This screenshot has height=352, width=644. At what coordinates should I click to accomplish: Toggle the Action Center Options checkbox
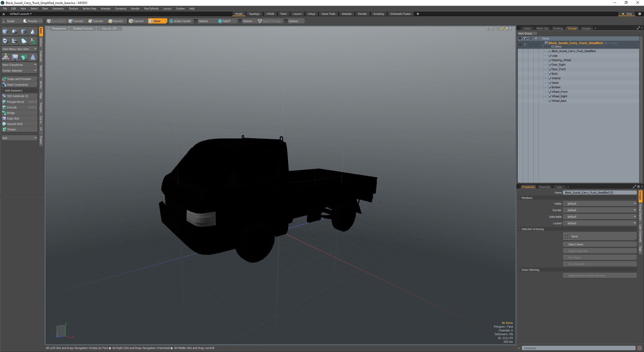click(196, 21)
